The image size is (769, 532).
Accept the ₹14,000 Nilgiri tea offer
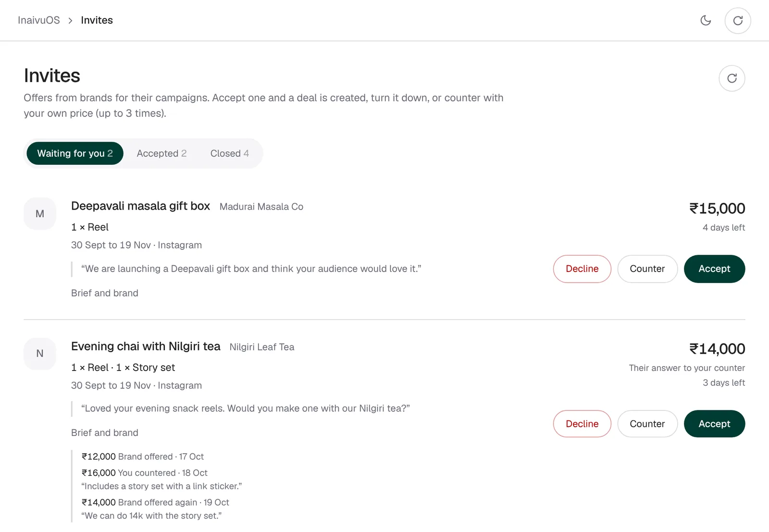(x=714, y=424)
